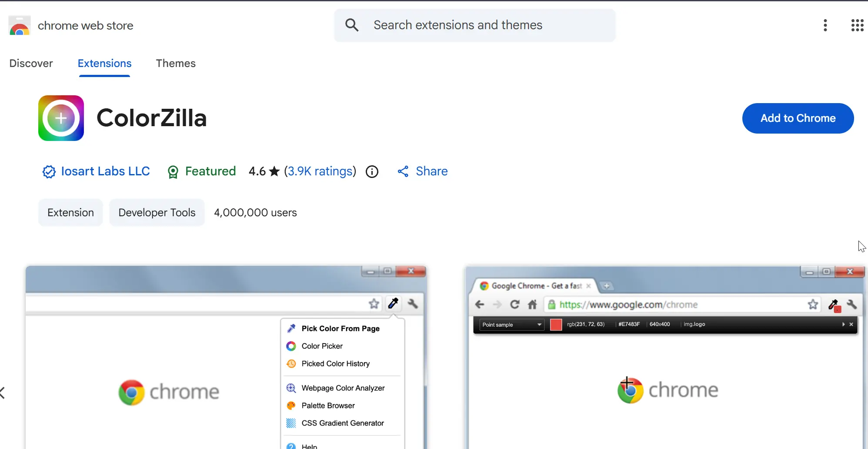Click Add to Chrome button
868x449 pixels.
coord(798,118)
